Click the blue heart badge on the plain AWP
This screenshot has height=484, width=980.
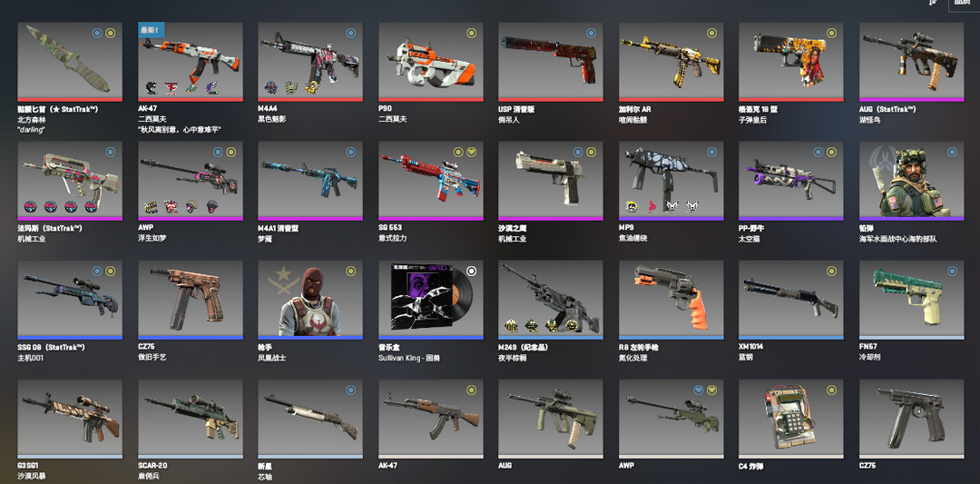click(700, 390)
